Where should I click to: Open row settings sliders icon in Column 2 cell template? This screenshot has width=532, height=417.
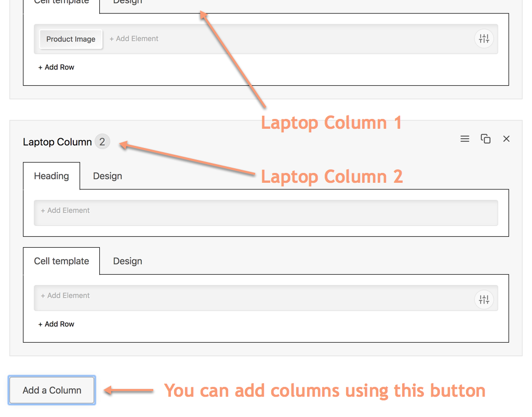tap(484, 299)
